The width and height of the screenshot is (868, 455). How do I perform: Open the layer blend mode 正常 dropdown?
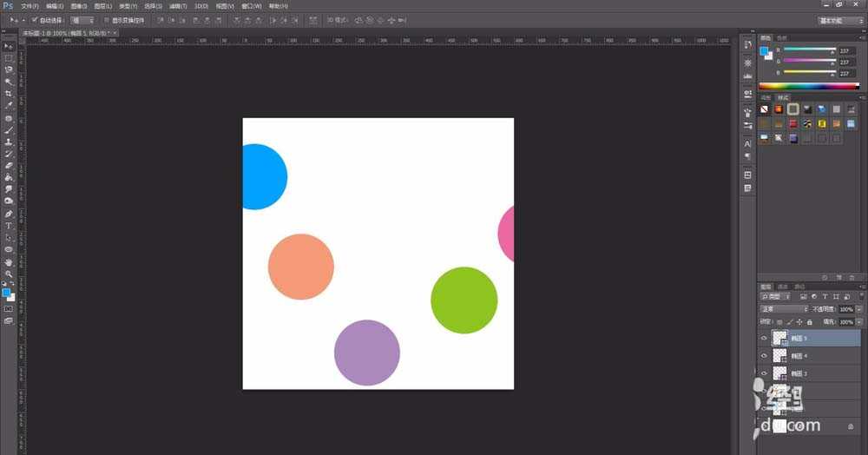point(784,308)
